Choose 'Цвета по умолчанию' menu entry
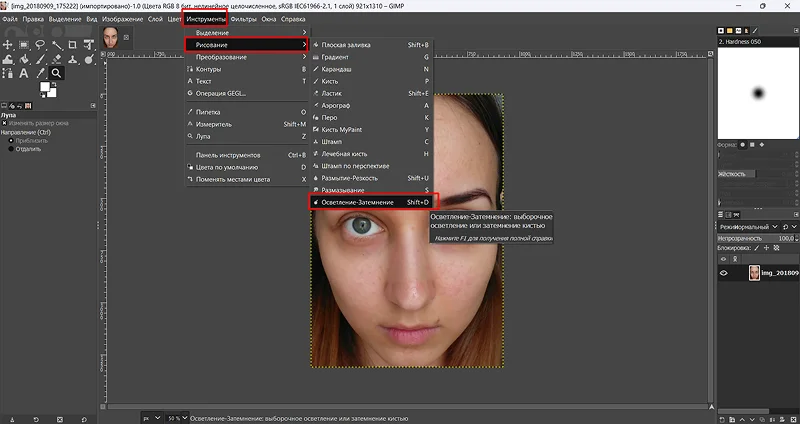The width and height of the screenshot is (800, 424). (247, 167)
